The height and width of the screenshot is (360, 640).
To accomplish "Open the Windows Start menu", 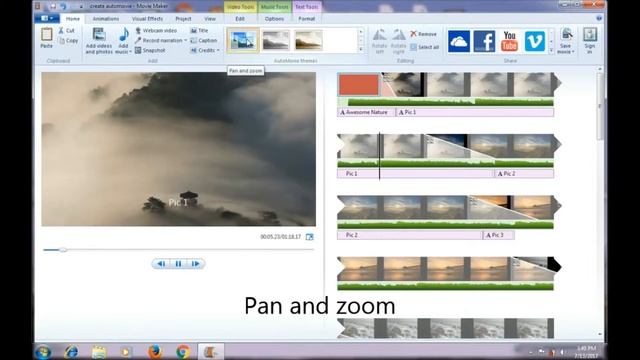I will pyautogui.click(x=43, y=351).
